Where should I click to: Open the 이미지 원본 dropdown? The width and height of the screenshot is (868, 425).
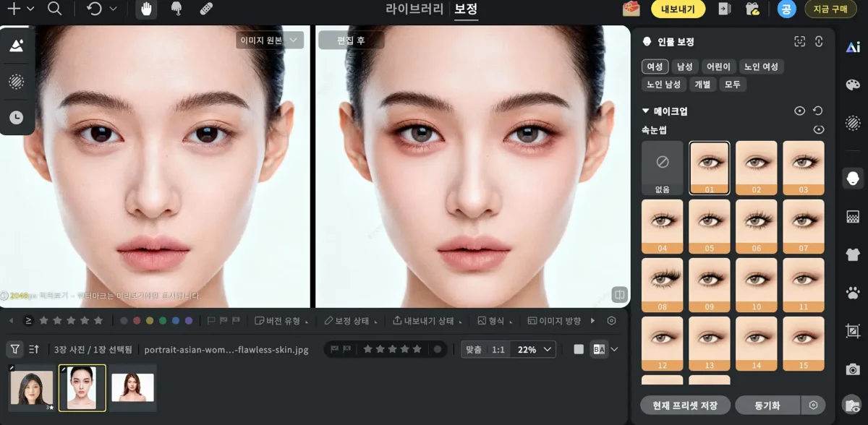point(269,40)
